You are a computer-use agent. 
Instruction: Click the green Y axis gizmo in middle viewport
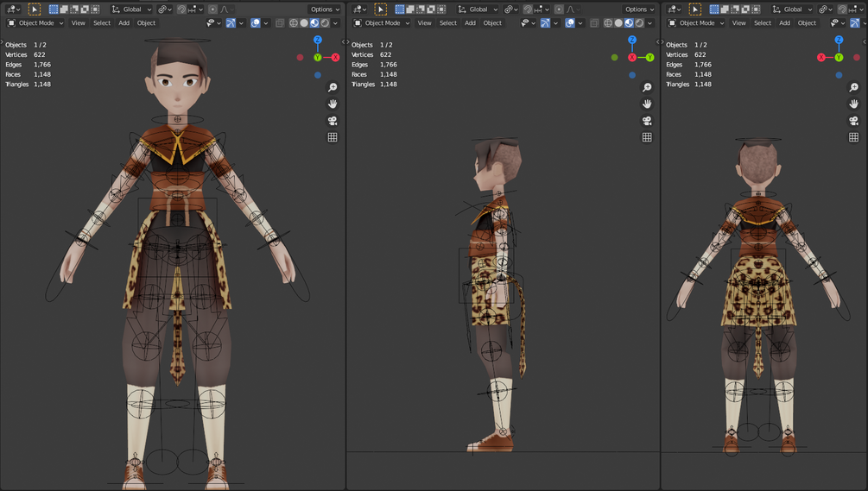click(x=649, y=58)
